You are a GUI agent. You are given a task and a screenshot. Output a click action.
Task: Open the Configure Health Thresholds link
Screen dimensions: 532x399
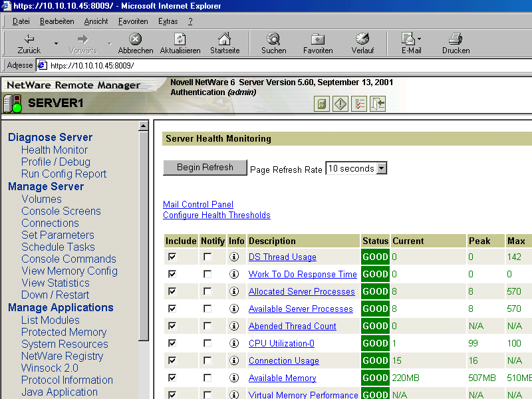tap(217, 215)
